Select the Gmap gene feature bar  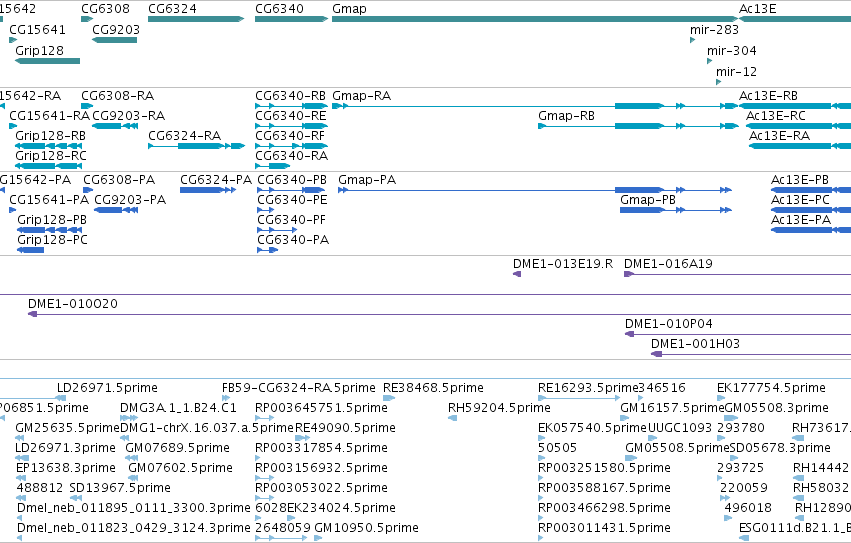coord(535,19)
